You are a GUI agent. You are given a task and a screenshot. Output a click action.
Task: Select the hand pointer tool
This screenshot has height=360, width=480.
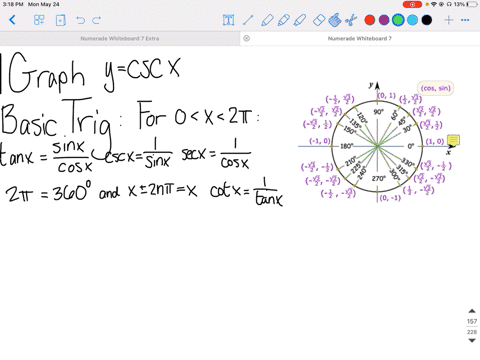point(335,20)
